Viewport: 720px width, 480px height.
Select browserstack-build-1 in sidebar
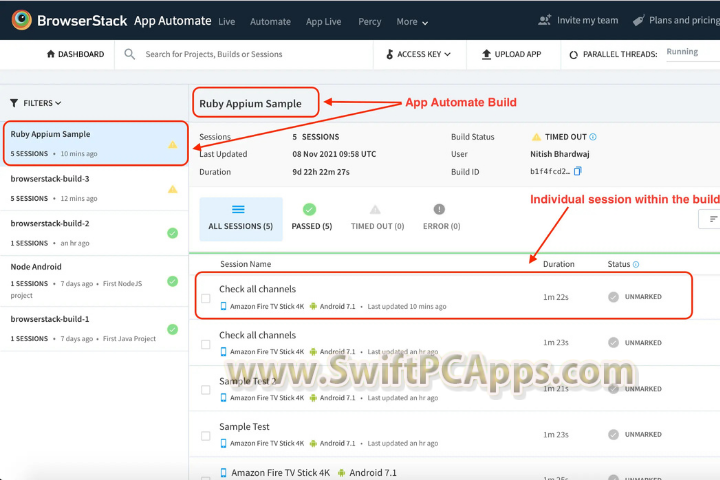coord(94,328)
